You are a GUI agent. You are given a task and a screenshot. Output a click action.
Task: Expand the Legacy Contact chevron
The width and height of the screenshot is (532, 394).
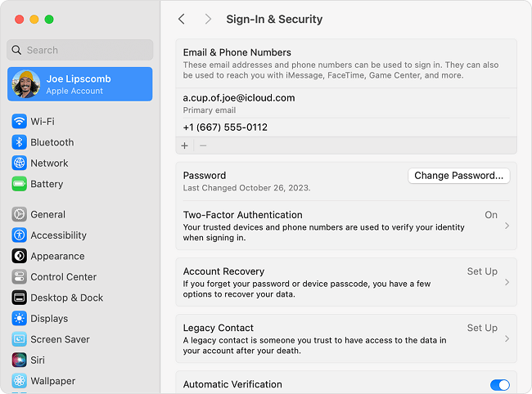tap(507, 338)
